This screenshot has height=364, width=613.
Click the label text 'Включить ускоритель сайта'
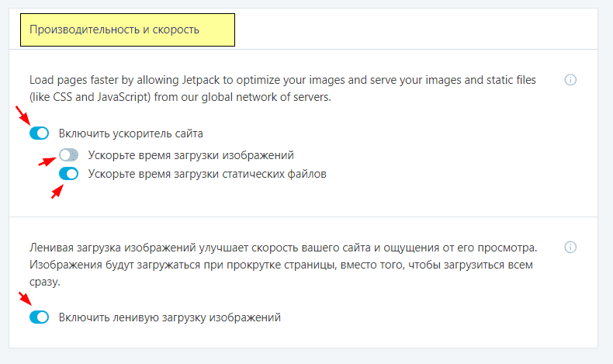point(131,133)
